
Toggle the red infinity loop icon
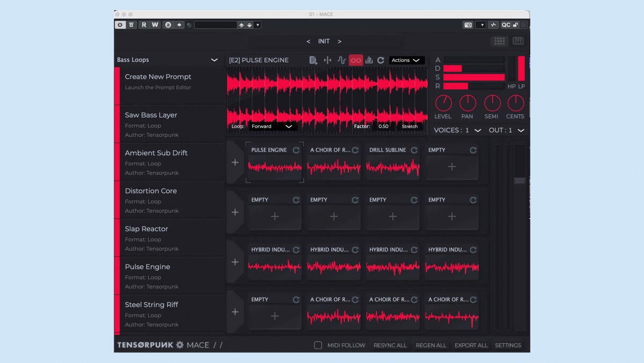click(356, 60)
